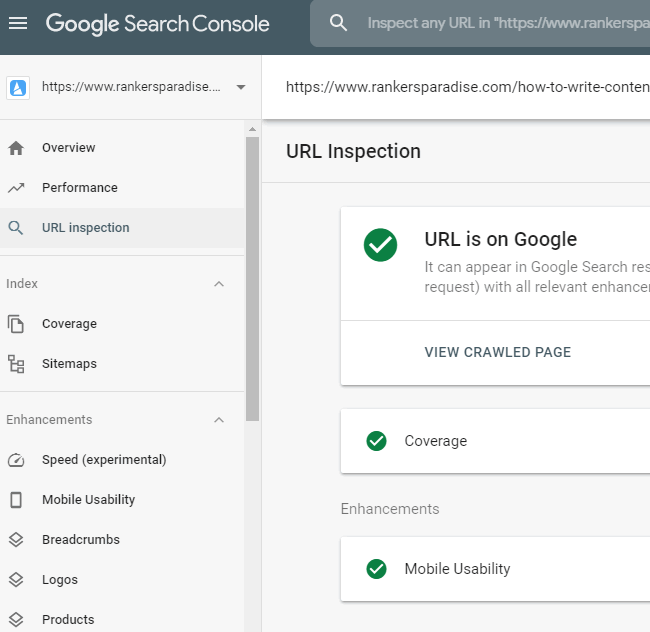
Task: Click the green check icon beside URL is on Google
Action: pos(380,245)
